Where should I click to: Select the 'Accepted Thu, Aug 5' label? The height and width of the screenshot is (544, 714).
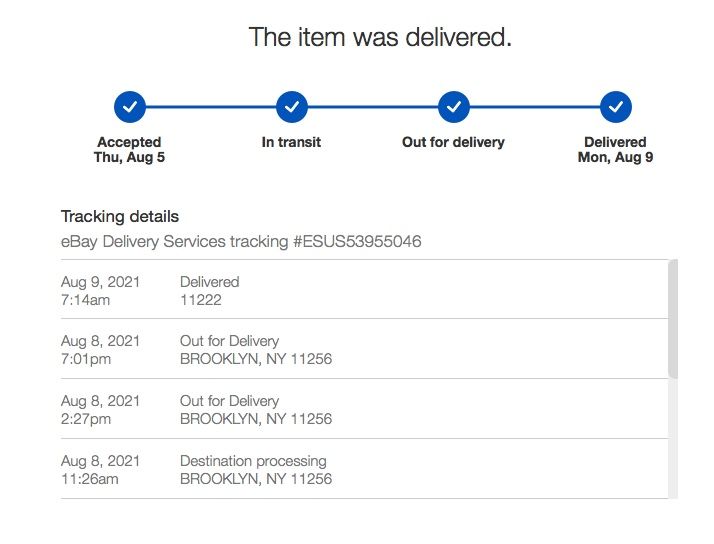coord(129,150)
